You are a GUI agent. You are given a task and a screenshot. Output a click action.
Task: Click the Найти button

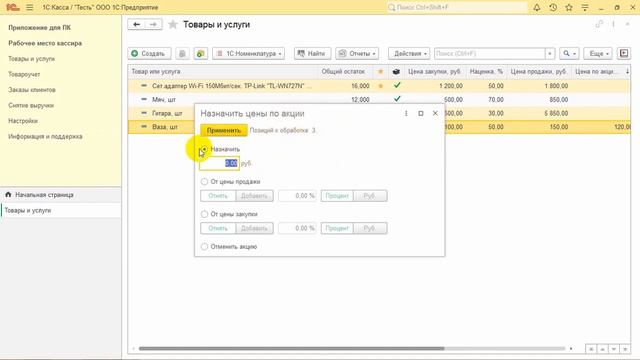312,53
